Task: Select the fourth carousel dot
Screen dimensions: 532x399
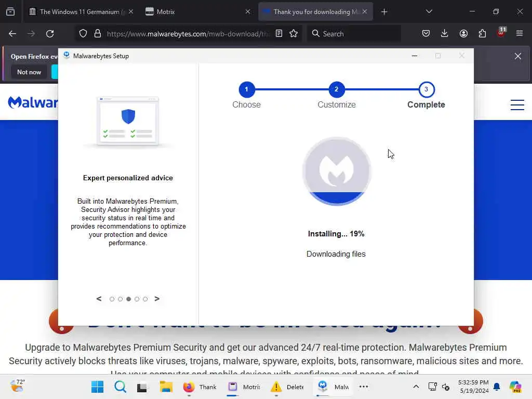Action: 137,299
